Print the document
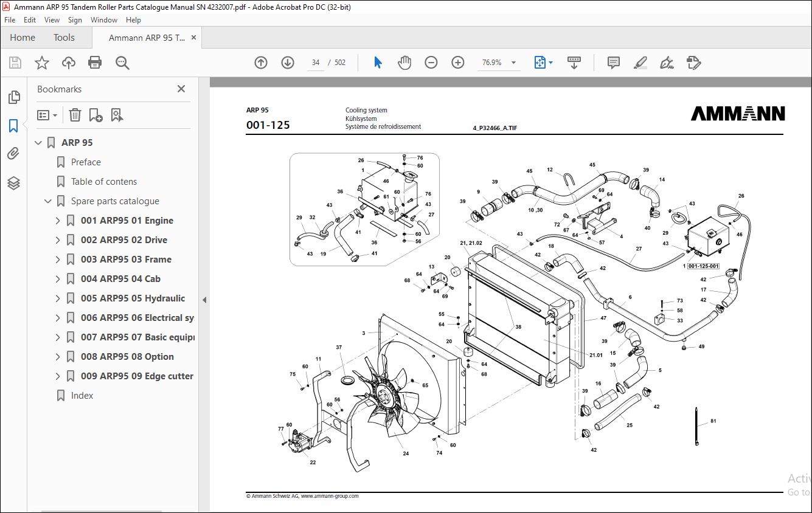This screenshot has height=513, width=812. tap(95, 63)
